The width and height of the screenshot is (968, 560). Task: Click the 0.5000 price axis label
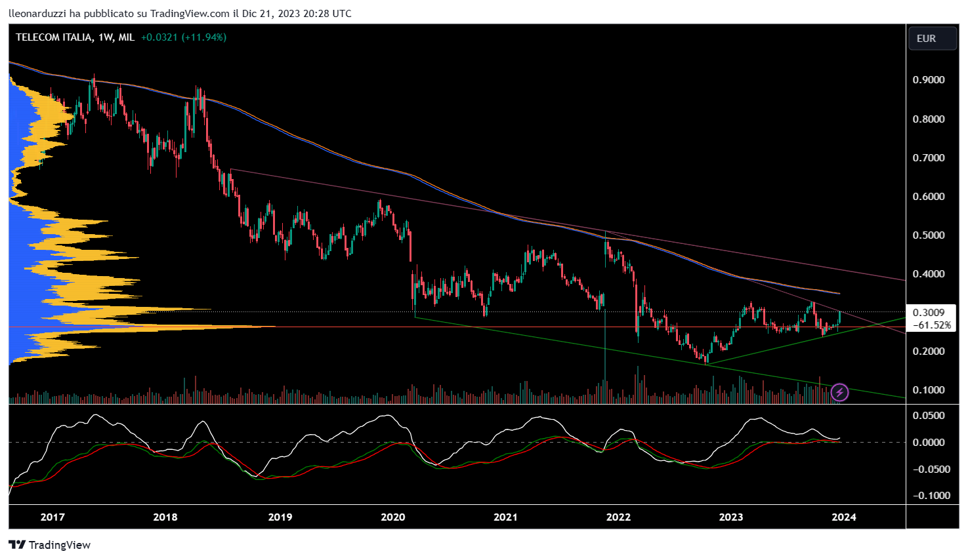pyautogui.click(x=929, y=235)
